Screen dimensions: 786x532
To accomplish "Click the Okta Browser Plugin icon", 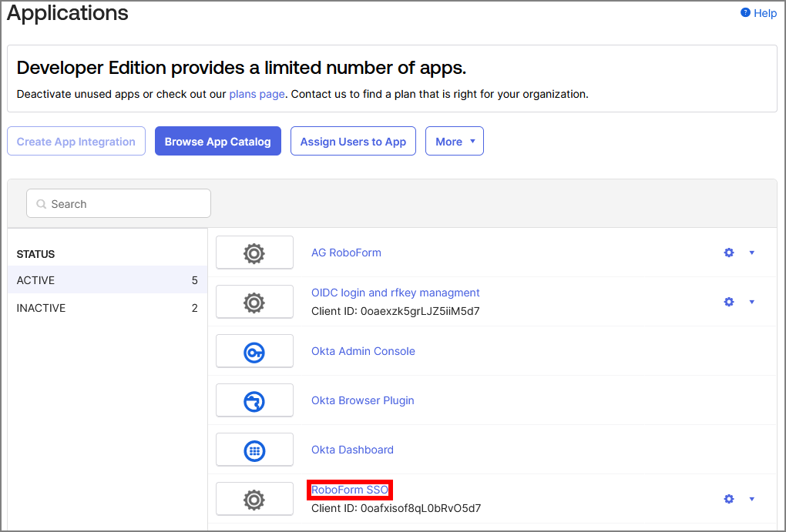I will 254,401.
